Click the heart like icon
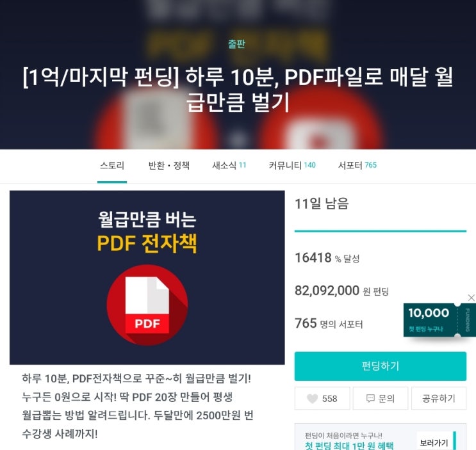Viewport: 476px width, 450px height. click(x=312, y=398)
